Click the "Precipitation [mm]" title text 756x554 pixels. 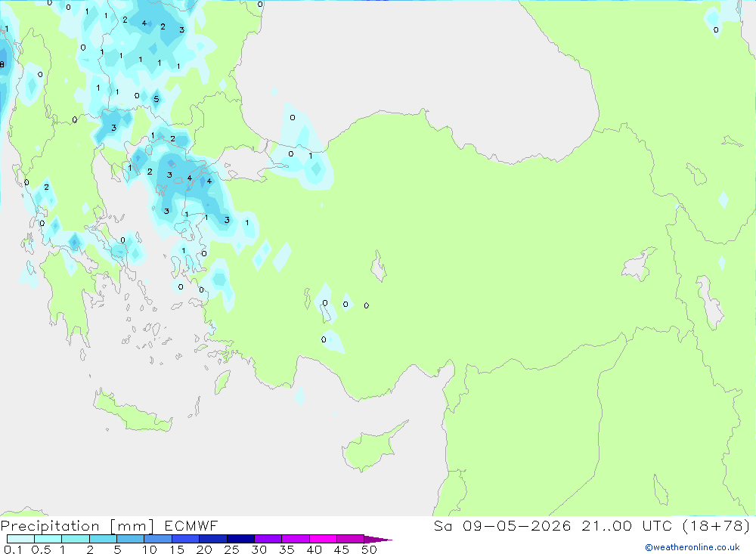[78, 525]
